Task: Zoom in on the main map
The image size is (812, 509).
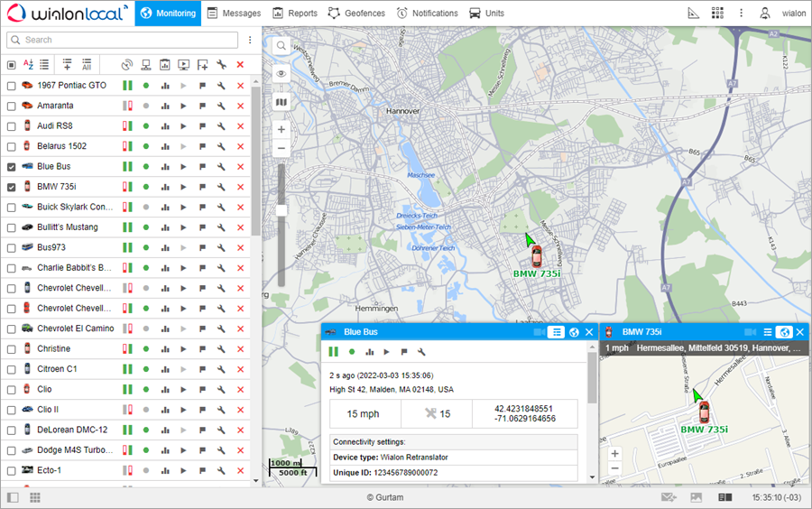Action: [x=281, y=129]
